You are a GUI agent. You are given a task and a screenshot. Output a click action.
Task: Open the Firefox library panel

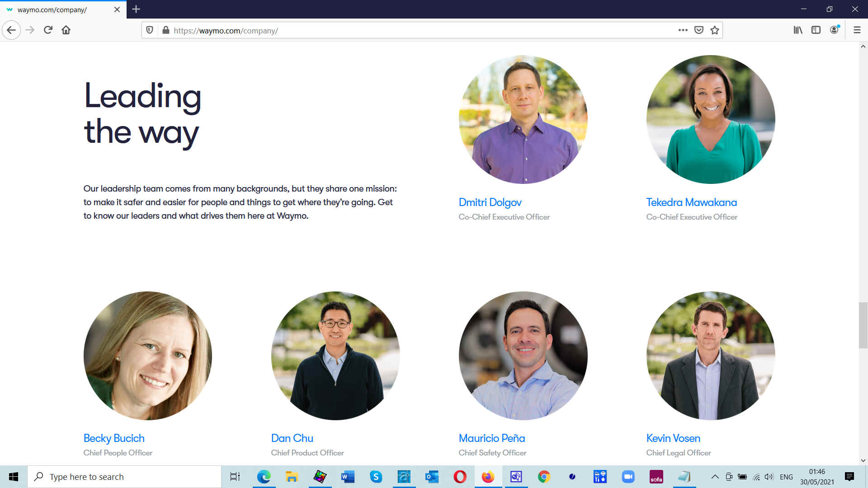(x=798, y=30)
